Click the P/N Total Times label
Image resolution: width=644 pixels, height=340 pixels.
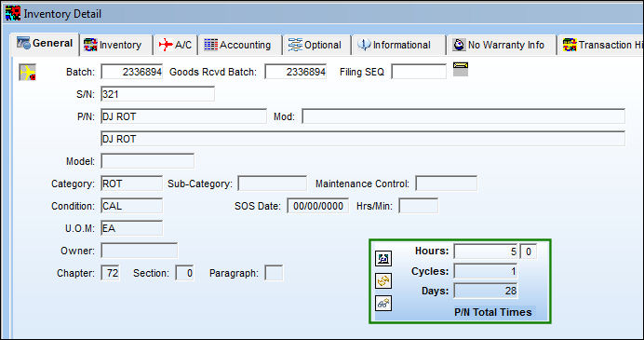click(x=493, y=312)
